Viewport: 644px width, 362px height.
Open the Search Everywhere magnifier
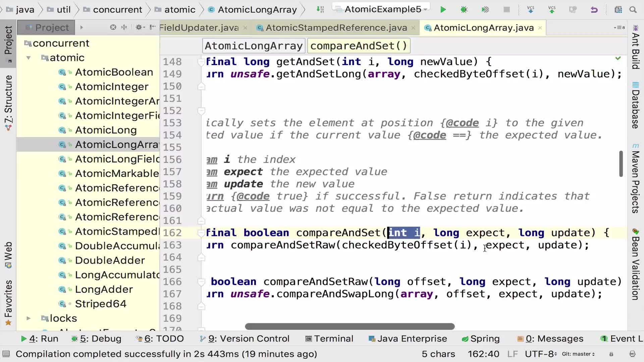pyautogui.click(x=633, y=10)
